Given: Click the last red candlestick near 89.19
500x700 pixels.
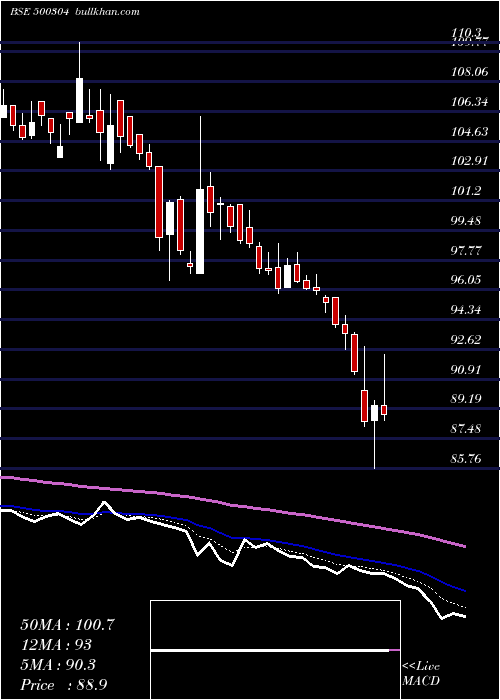Looking at the screenshot, I should (x=384, y=410).
